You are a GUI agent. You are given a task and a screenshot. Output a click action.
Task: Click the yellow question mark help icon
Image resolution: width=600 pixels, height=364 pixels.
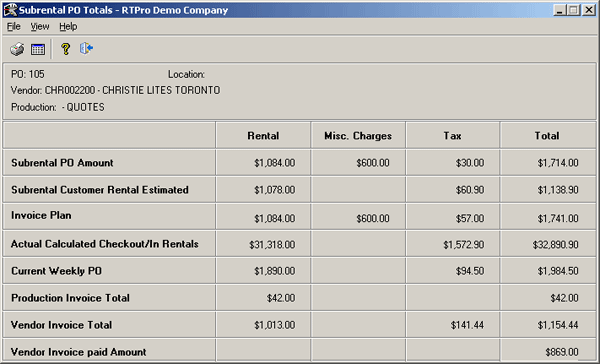point(65,49)
